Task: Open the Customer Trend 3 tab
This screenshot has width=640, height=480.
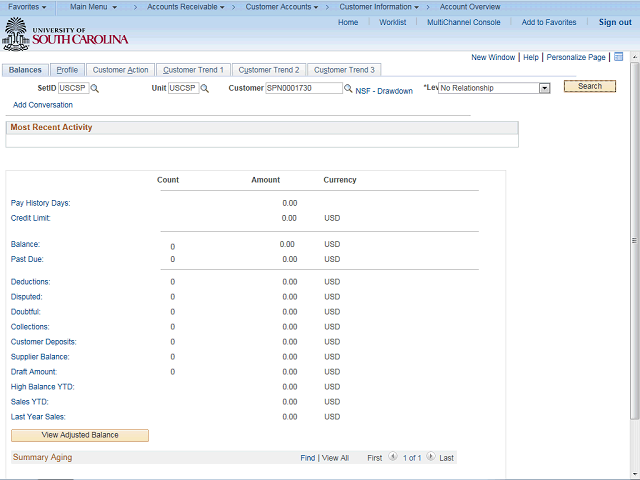Action: (x=344, y=70)
